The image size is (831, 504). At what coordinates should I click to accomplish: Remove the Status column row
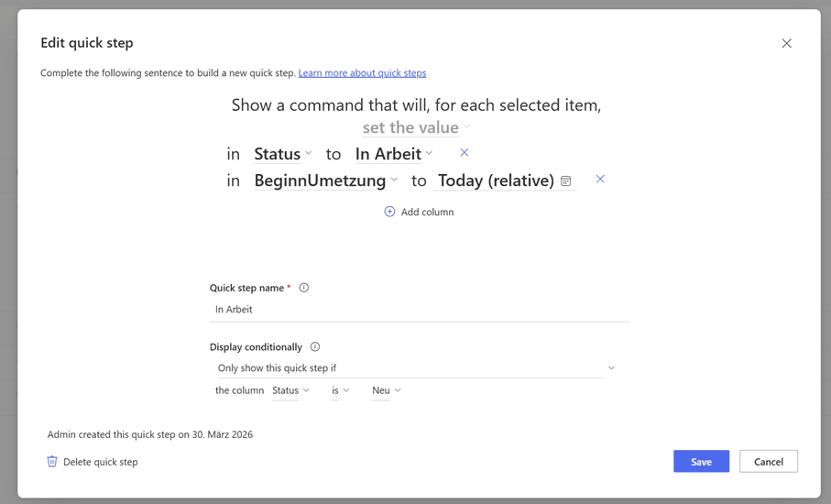click(x=465, y=153)
